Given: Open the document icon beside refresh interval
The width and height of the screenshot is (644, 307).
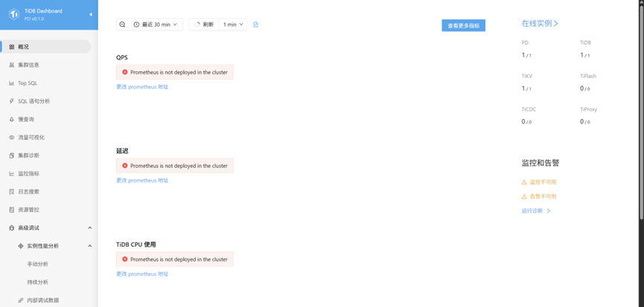Looking at the screenshot, I should (x=256, y=25).
